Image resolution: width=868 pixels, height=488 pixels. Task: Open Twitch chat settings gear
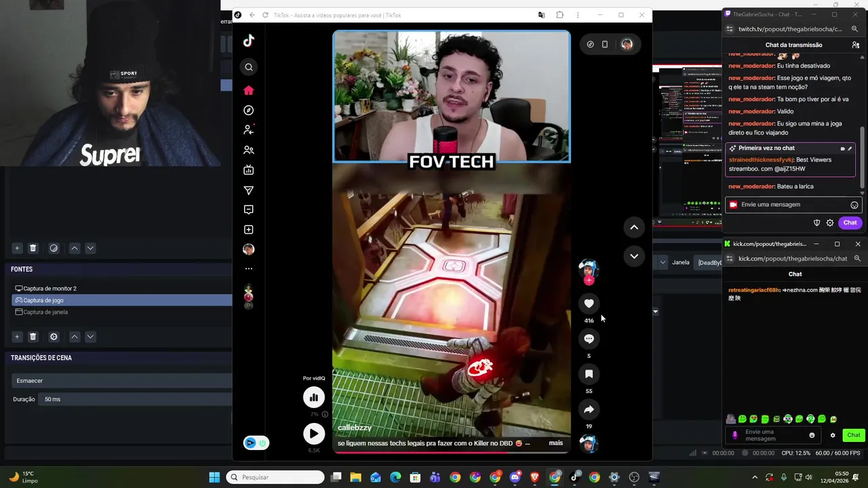pyautogui.click(x=829, y=223)
